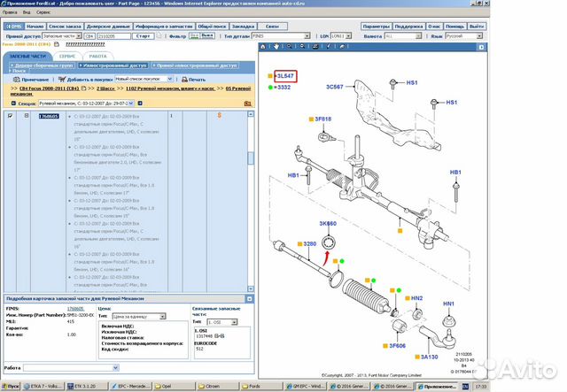The width and height of the screenshot is (567, 392).
Task: Click the Примечание note icon
Action: click(16, 79)
